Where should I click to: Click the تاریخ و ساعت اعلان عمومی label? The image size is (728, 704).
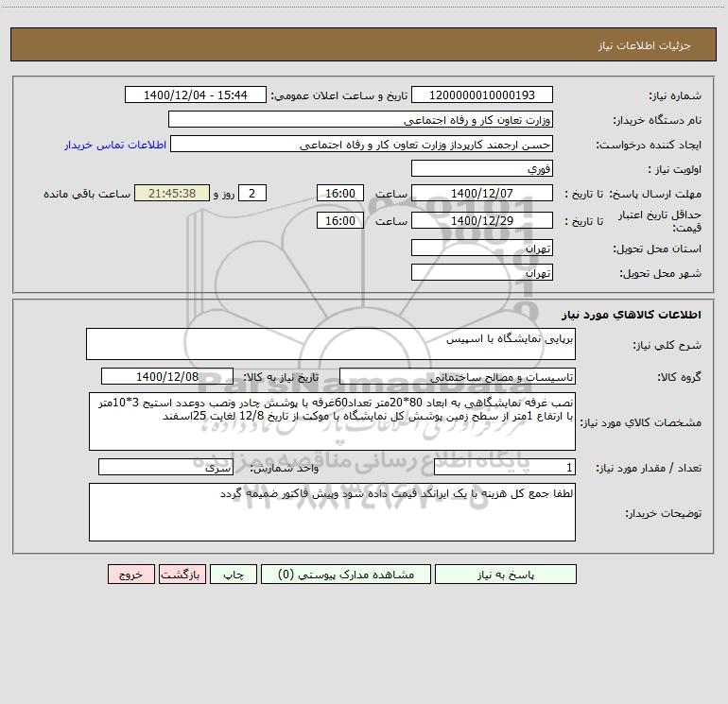pos(338,95)
